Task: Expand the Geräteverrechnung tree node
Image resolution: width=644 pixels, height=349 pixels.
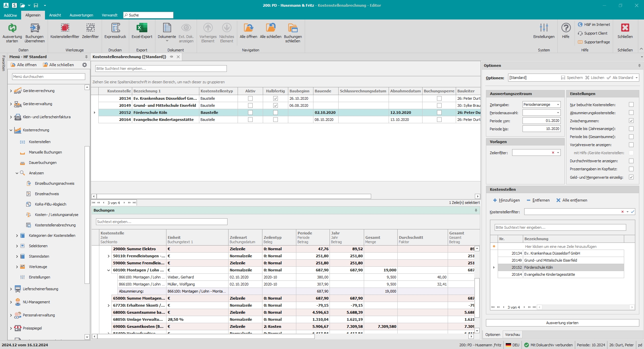Action: [x=11, y=91]
